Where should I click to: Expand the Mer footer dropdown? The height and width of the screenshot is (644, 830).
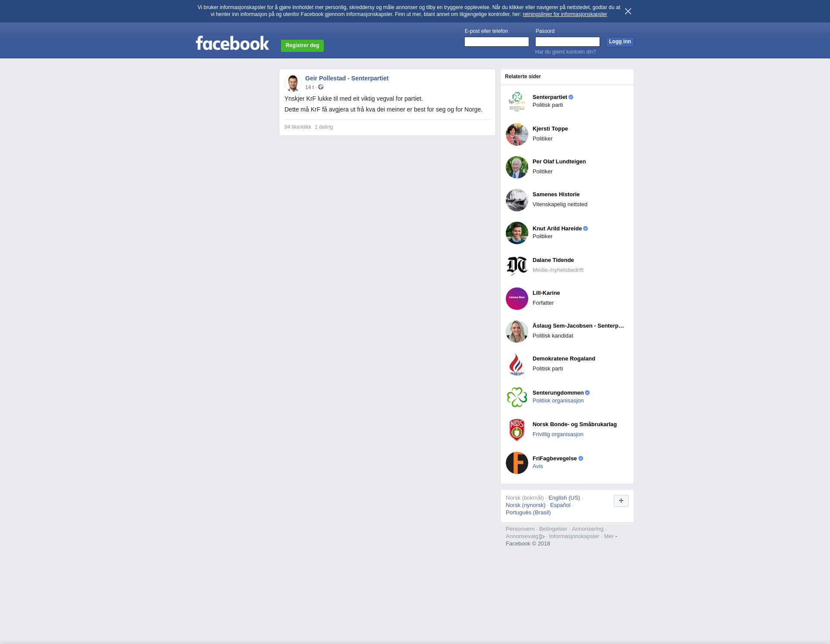tap(610, 536)
